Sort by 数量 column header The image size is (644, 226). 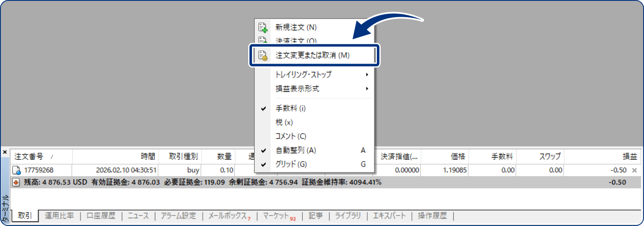pos(218,157)
